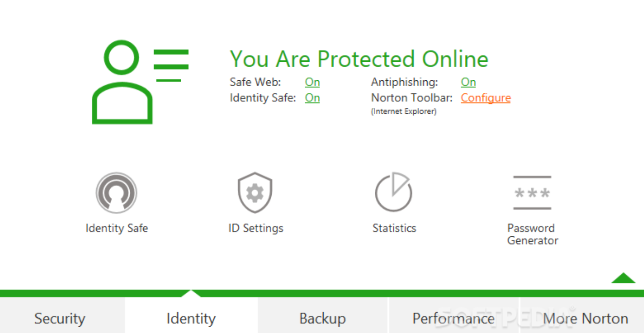Click the Norton Toolbar Configure link
The width and height of the screenshot is (644, 333).
486,98
